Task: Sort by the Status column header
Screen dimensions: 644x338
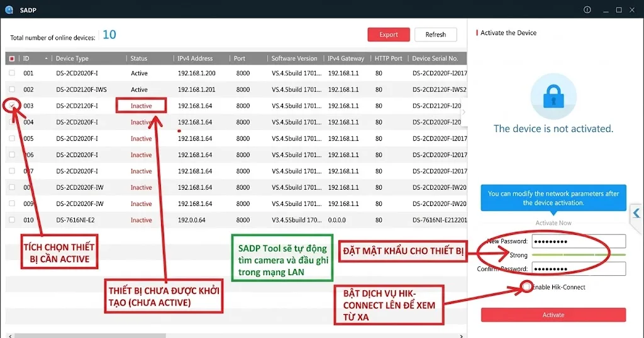Action: (x=139, y=58)
